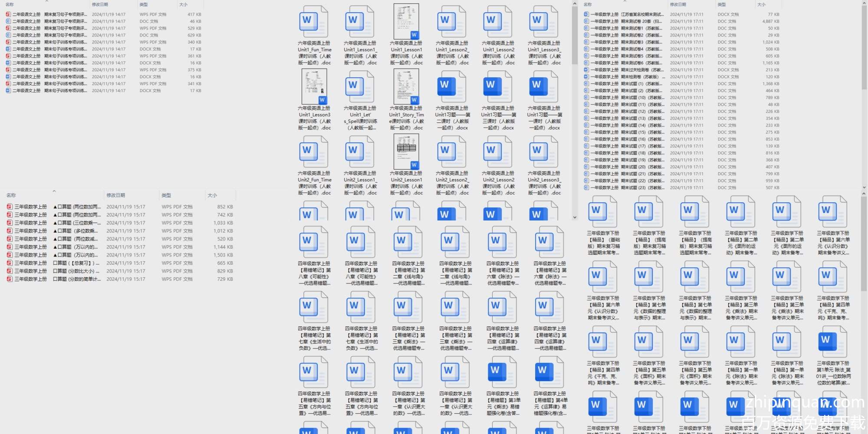The height and width of the screenshot is (434, 868).
Task: Click the DOC icon beside 期末试题 (16)
Action: pyautogui.click(x=586, y=139)
